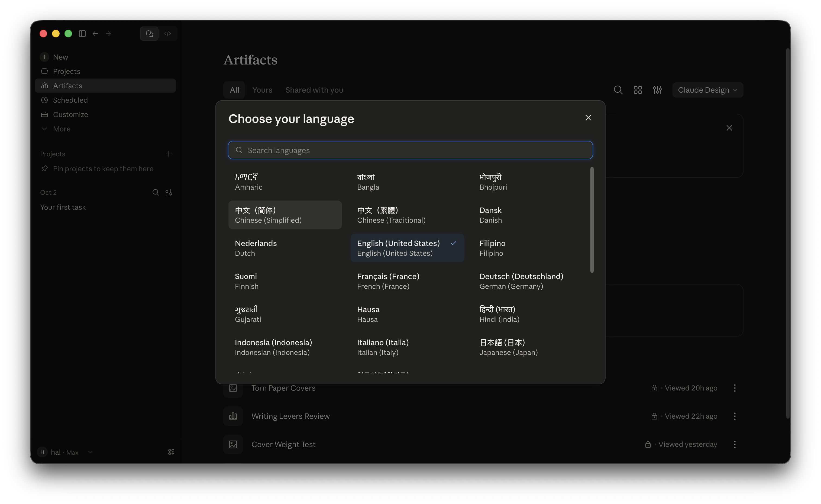Image resolution: width=821 pixels, height=504 pixels.
Task: Switch to the Yours tab
Action: tap(262, 90)
